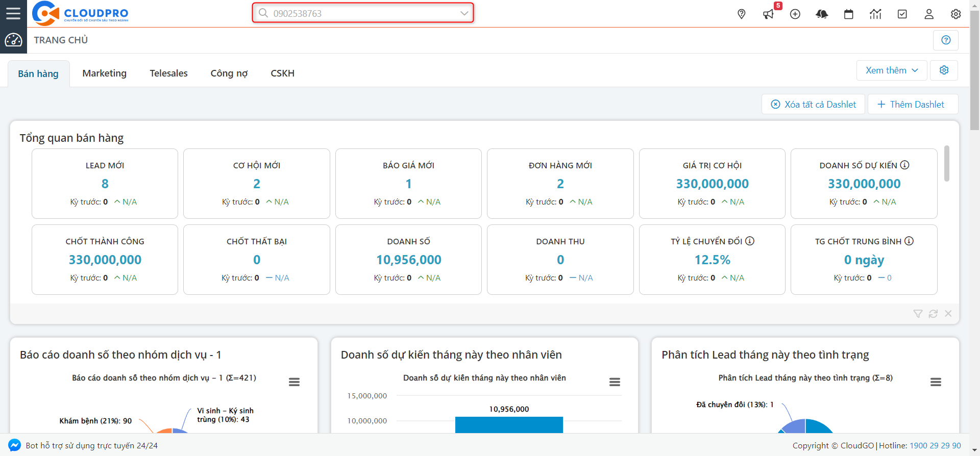Click Doanh số value 10,956,000 card
980x456 pixels.
point(408,260)
